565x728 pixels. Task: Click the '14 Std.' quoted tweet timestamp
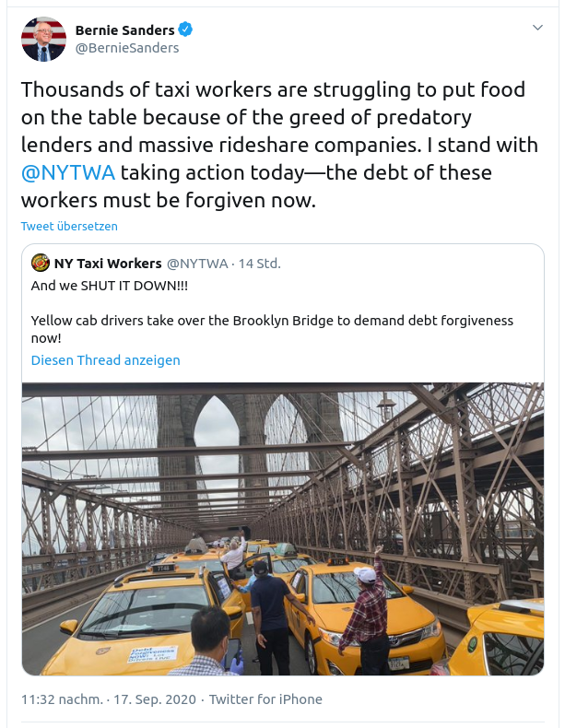(x=259, y=264)
